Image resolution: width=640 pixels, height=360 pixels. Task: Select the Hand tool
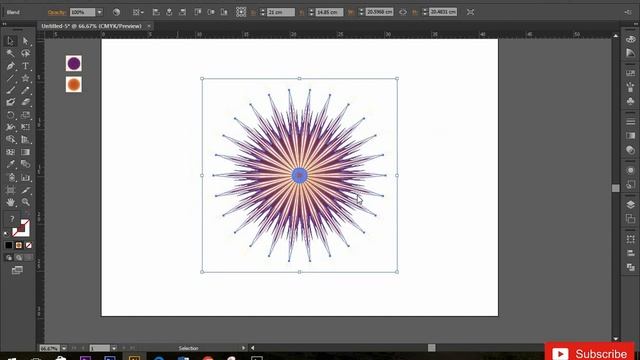tap(11, 202)
